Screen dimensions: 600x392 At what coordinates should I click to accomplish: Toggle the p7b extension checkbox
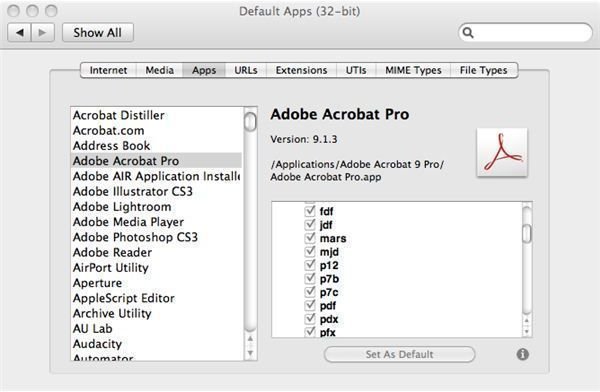[x=310, y=278]
